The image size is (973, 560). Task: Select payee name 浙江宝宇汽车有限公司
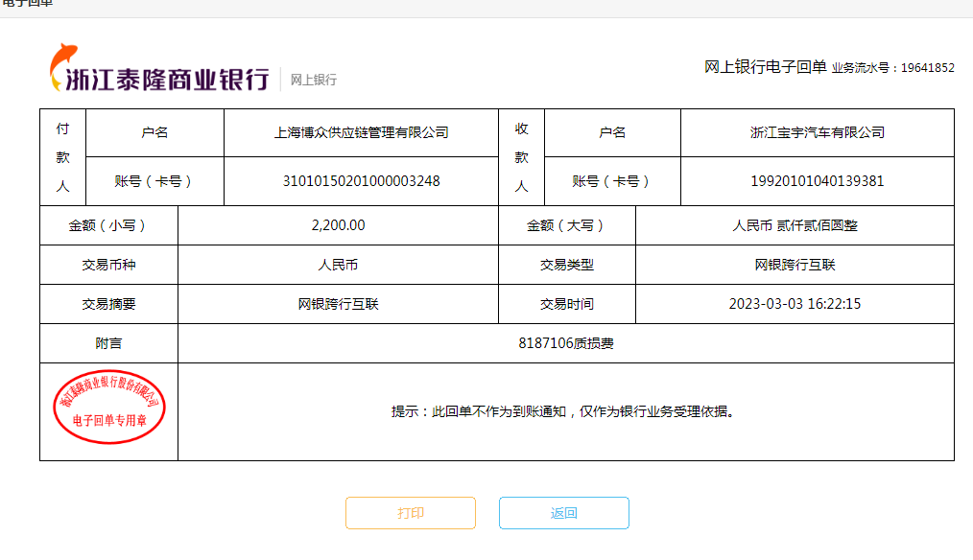pos(817,132)
